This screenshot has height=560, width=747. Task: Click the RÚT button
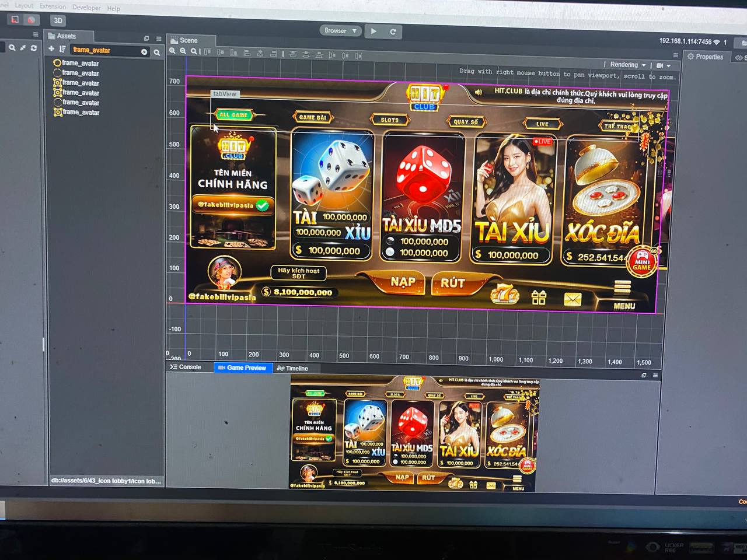[452, 283]
